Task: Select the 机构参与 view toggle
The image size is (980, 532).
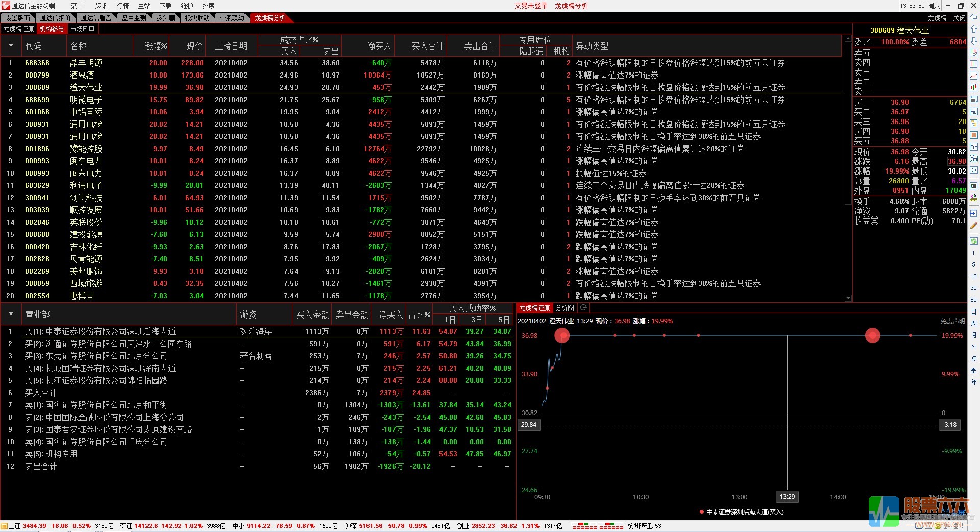Action: (x=52, y=29)
